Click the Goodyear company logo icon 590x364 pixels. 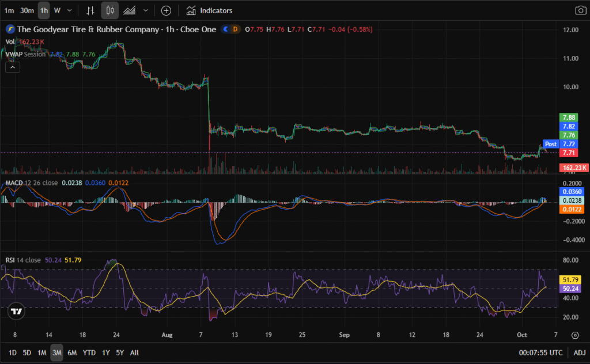(10, 29)
